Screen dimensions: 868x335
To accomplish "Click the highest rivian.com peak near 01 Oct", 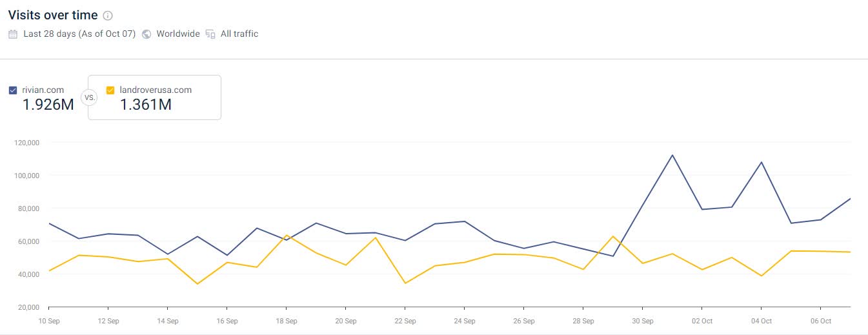I will pyautogui.click(x=672, y=155).
